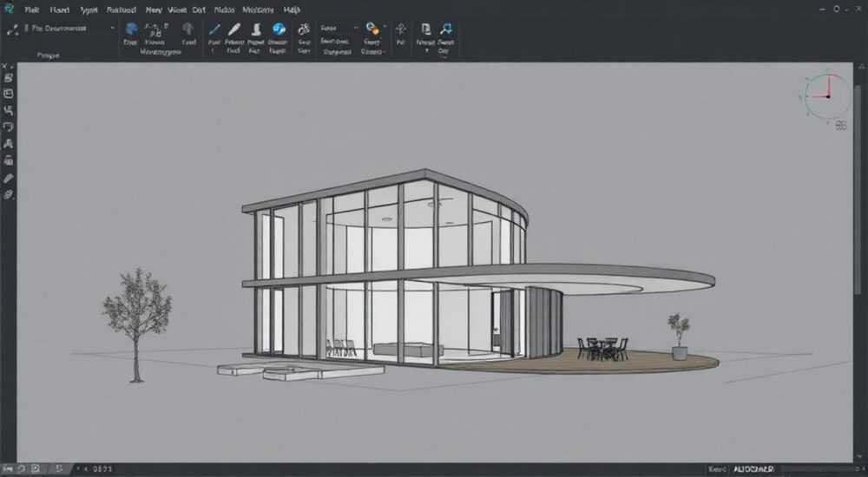This screenshot has width=868, height=477.
Task: Expand the small dropdown under the document icon
Action: coord(426,51)
